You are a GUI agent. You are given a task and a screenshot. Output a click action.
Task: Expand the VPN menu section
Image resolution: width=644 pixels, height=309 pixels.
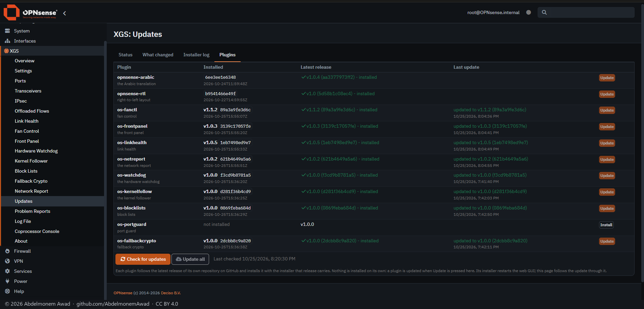(x=52, y=261)
